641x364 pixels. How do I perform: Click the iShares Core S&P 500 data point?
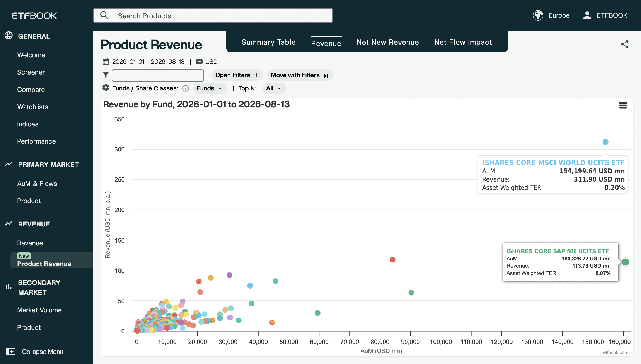pyautogui.click(x=626, y=262)
